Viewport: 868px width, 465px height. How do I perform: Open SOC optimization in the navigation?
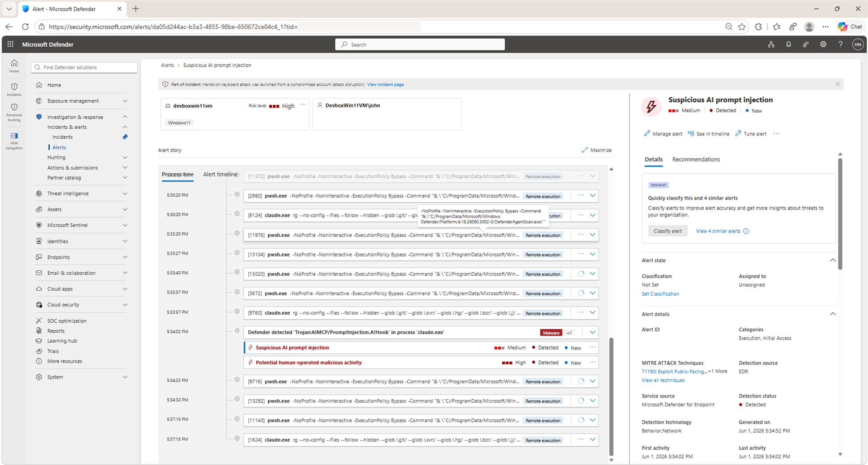(67, 321)
